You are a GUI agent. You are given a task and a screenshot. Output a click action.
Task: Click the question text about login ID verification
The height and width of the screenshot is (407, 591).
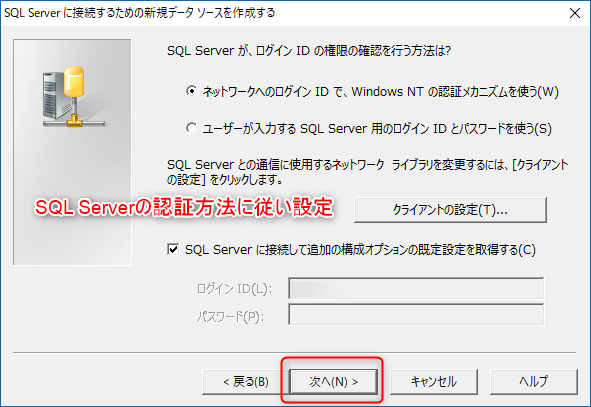309,50
